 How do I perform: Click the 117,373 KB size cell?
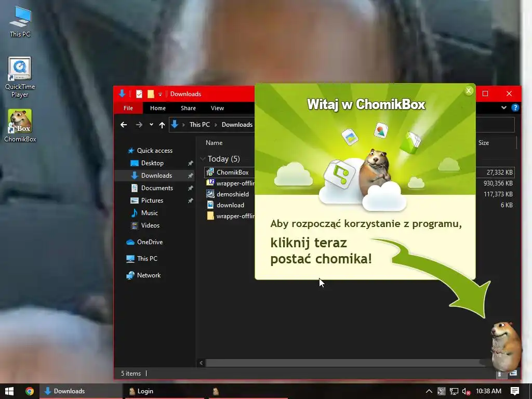(498, 194)
